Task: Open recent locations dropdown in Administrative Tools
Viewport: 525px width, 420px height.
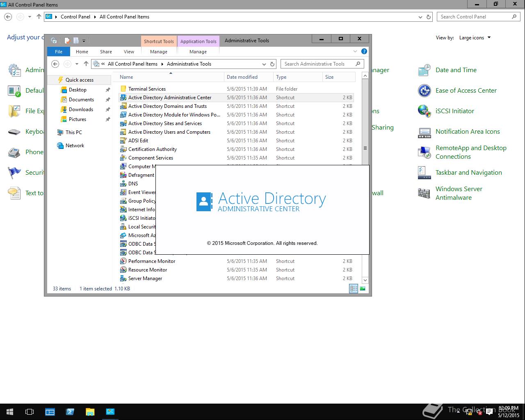Action: click(77, 64)
